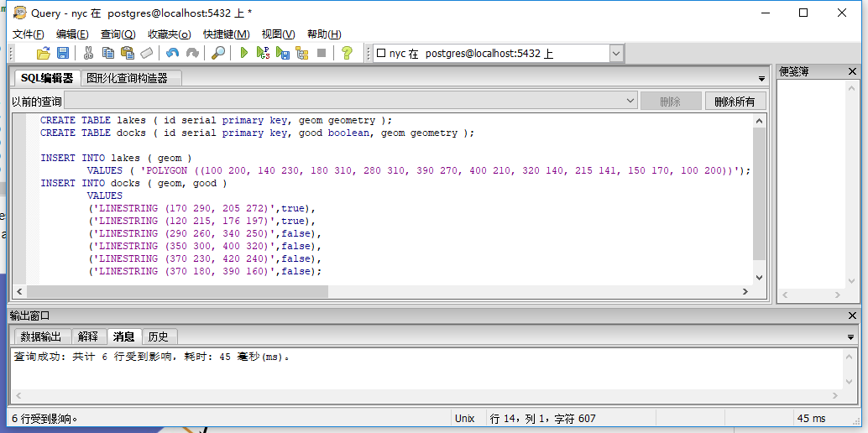868x433 pixels.
Task: Open the 帮助(H) menu
Action: pyautogui.click(x=324, y=34)
